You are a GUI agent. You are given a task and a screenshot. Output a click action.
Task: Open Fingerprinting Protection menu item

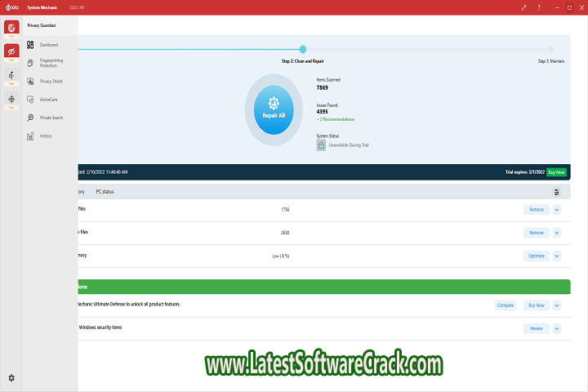(51, 63)
